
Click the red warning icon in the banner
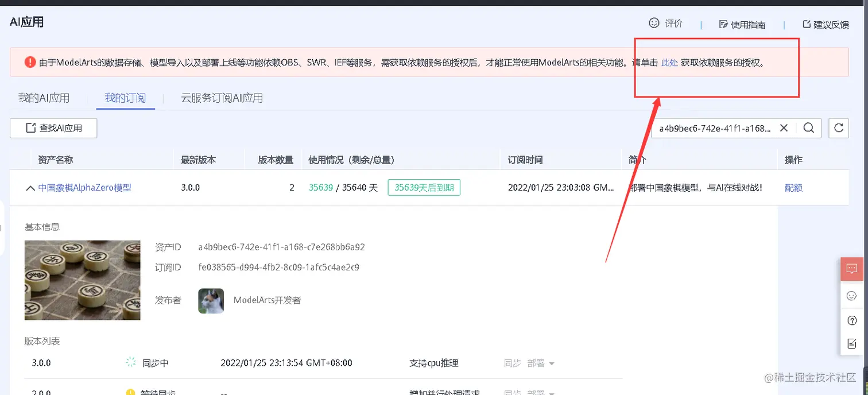pyautogui.click(x=30, y=62)
